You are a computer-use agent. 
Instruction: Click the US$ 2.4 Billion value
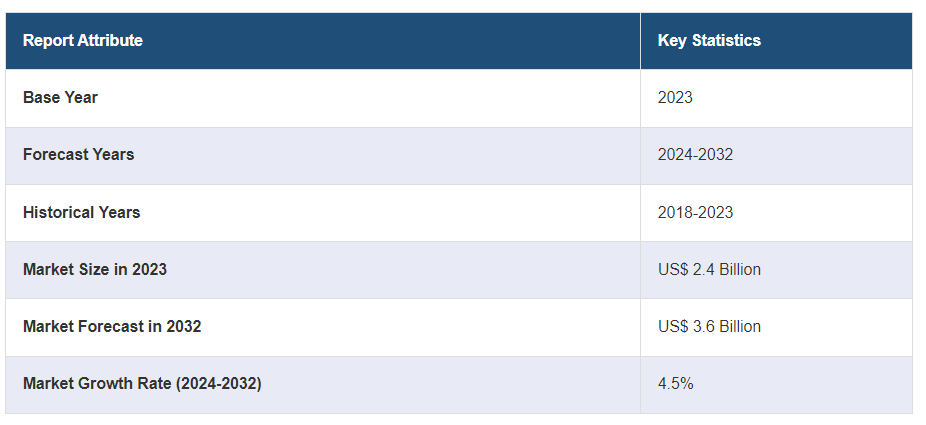pyautogui.click(x=709, y=270)
